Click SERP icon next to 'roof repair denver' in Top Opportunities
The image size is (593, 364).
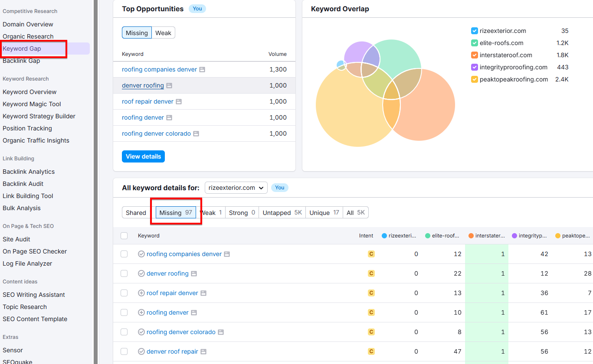pos(179,101)
